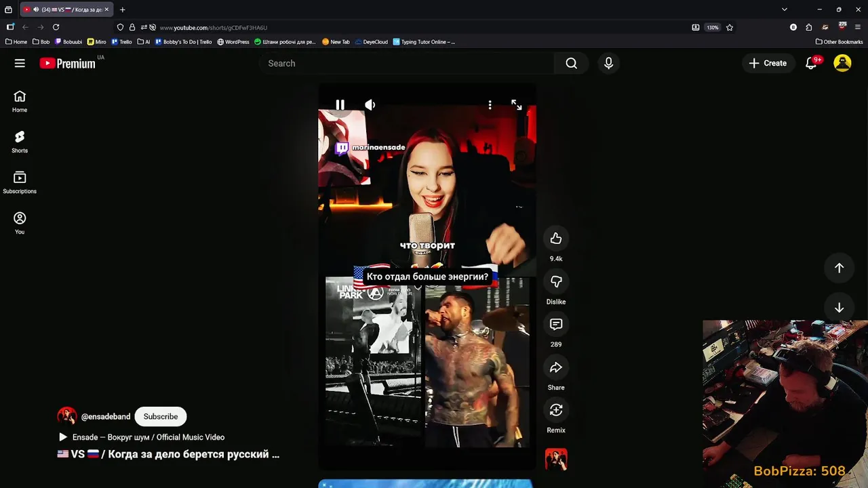The image size is (868, 488).
Task: Open the browser extensions puzzle icon
Action: (x=809, y=27)
